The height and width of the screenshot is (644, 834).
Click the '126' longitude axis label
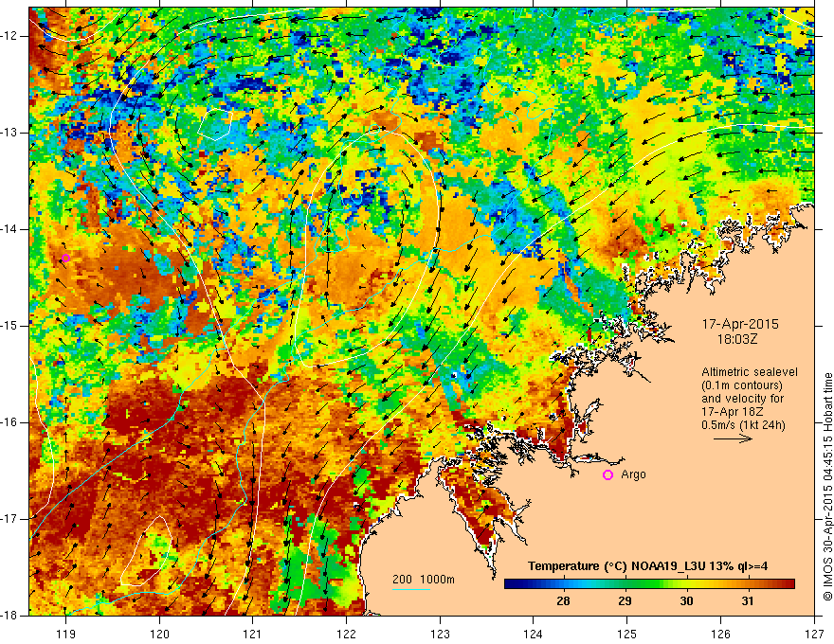click(x=720, y=634)
